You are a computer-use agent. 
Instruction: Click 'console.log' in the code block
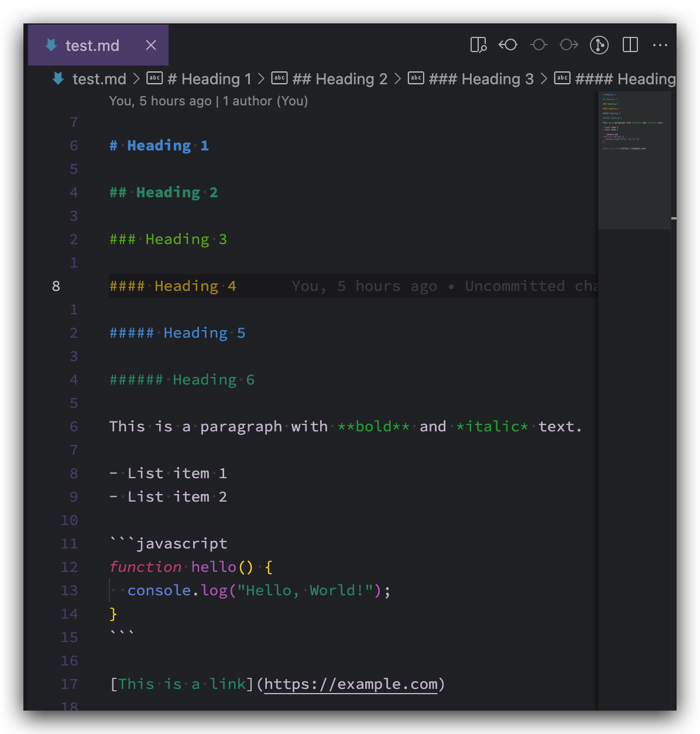pos(177,591)
